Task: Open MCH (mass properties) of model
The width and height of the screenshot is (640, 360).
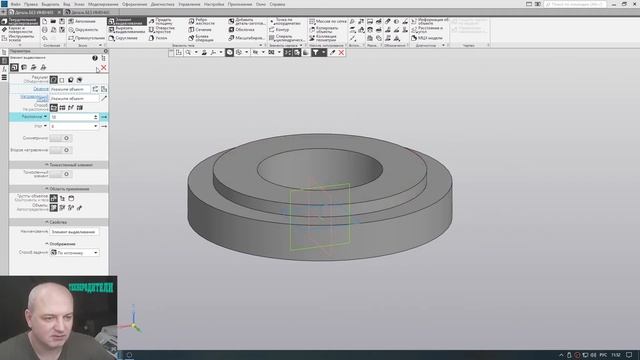Action: (427, 38)
